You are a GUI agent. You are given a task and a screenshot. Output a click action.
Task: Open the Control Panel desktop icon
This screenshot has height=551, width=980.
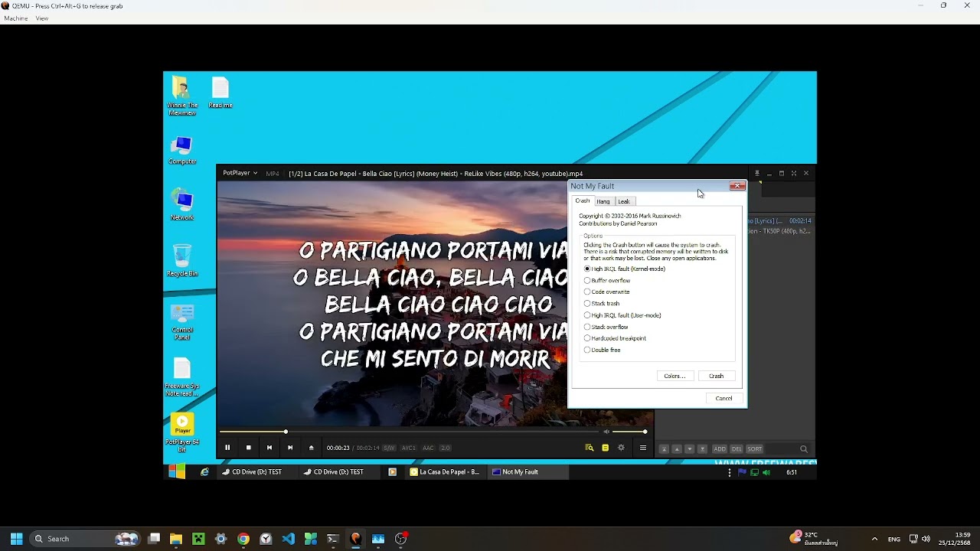point(182,321)
